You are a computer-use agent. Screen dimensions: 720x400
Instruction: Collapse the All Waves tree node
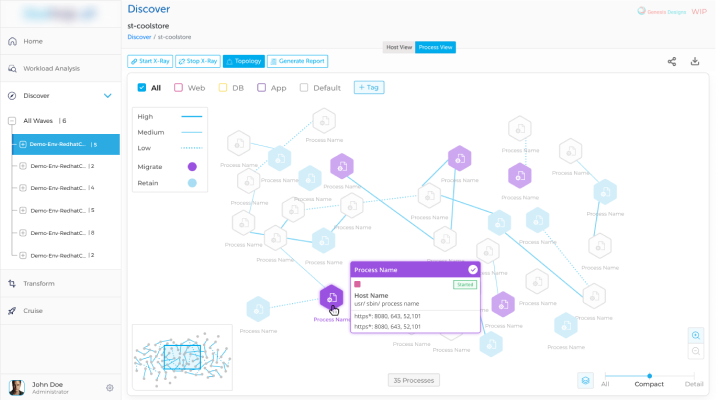12,121
